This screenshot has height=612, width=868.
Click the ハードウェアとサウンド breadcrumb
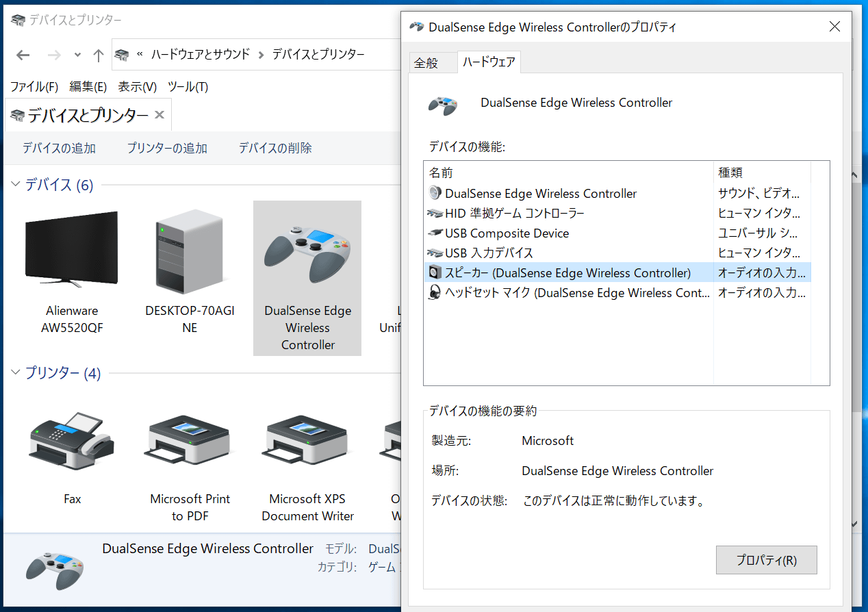click(201, 55)
